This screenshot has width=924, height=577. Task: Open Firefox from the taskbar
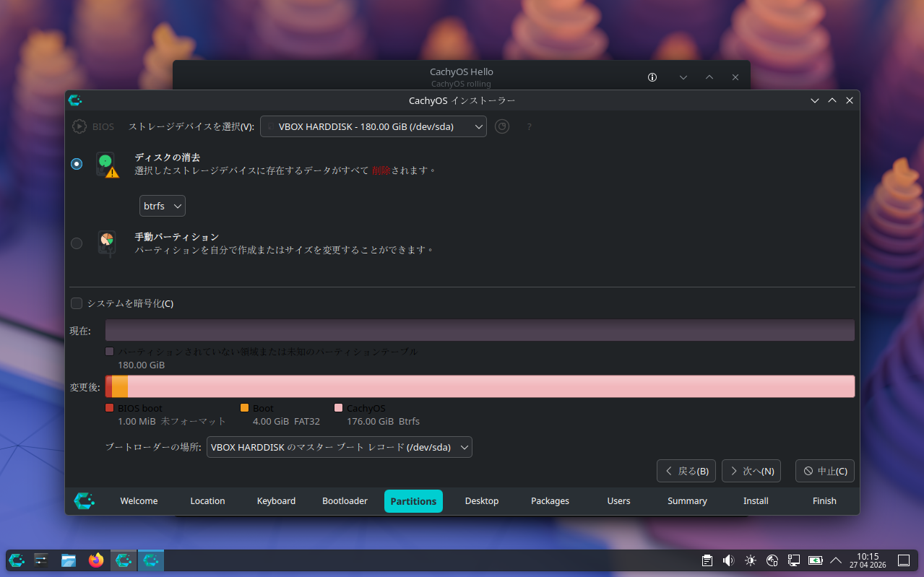pyautogui.click(x=96, y=560)
